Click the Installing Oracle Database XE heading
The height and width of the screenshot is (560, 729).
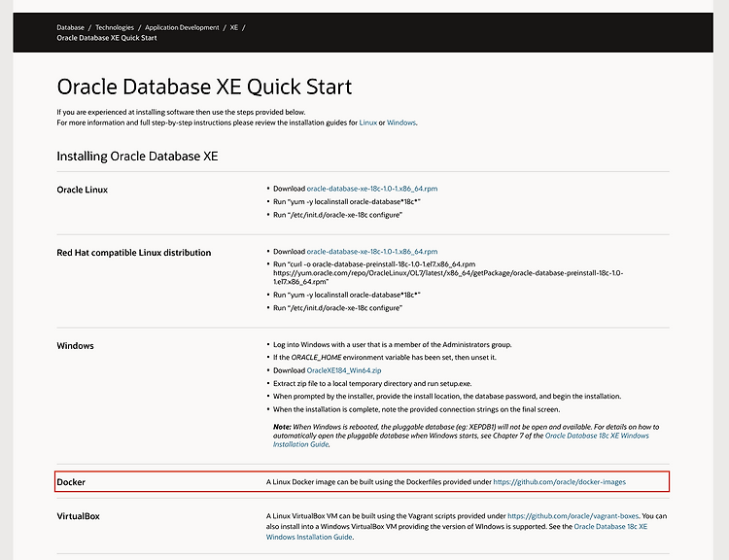coord(137,157)
